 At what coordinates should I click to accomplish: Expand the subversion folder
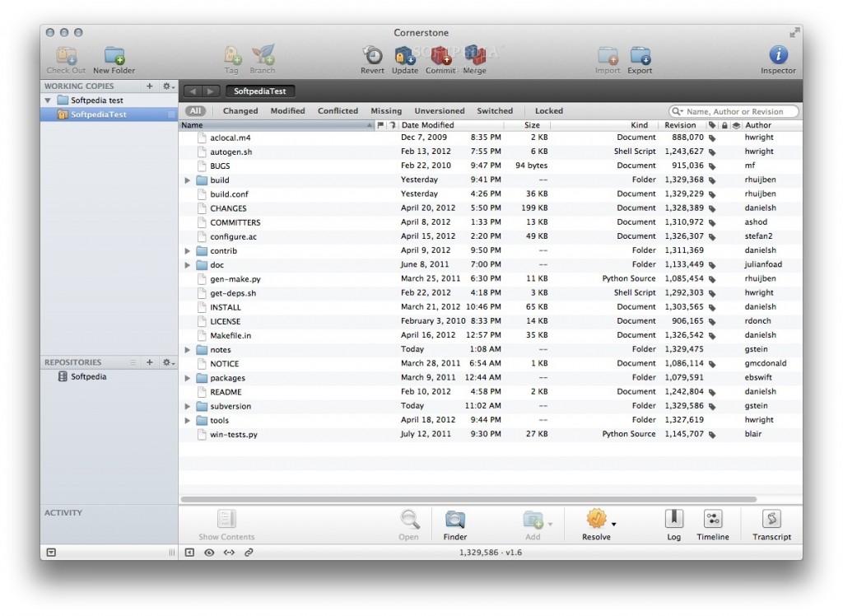coord(187,406)
